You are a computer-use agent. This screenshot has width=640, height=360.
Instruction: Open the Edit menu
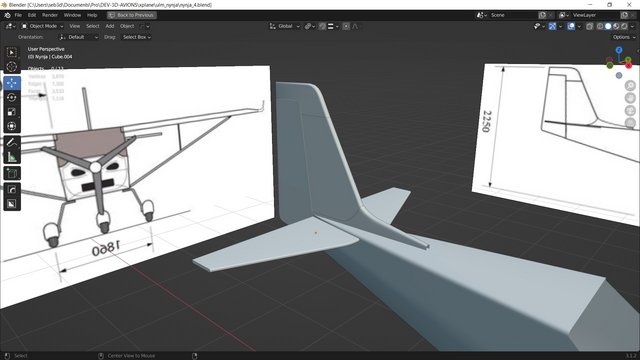pyautogui.click(x=32, y=15)
